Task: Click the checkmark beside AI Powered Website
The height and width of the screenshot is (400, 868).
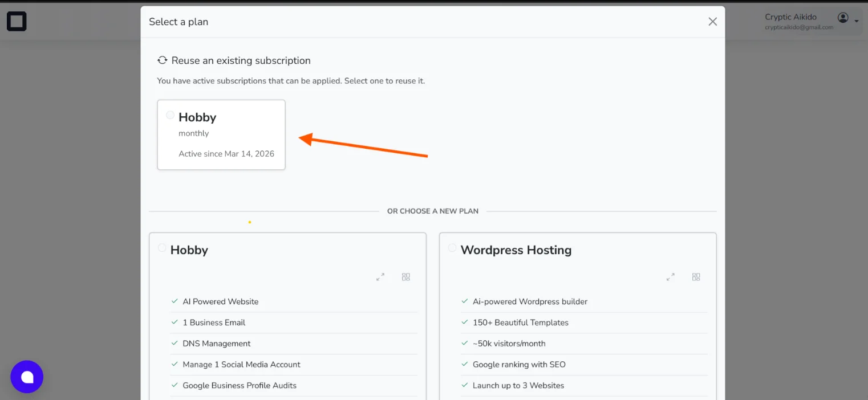Action: [174, 301]
